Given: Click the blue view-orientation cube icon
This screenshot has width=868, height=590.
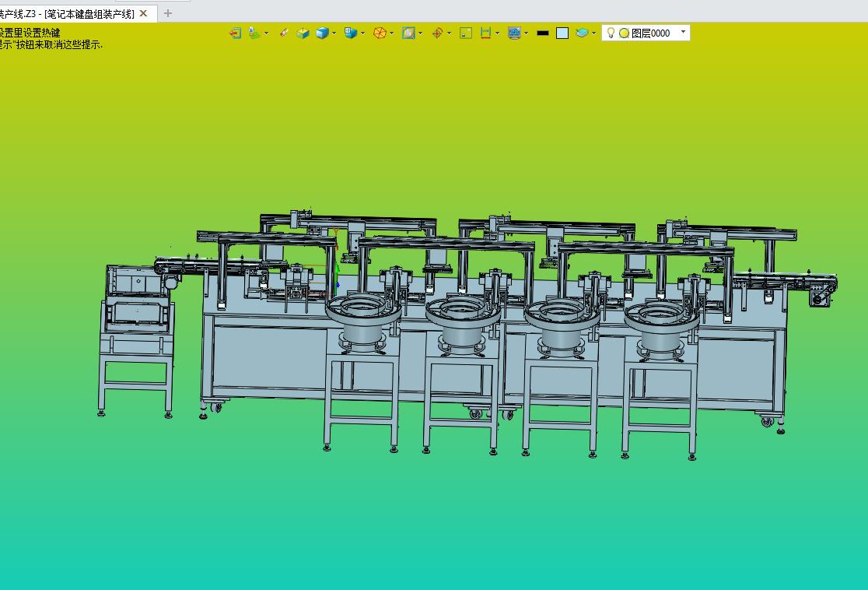Looking at the screenshot, I should 350,33.
